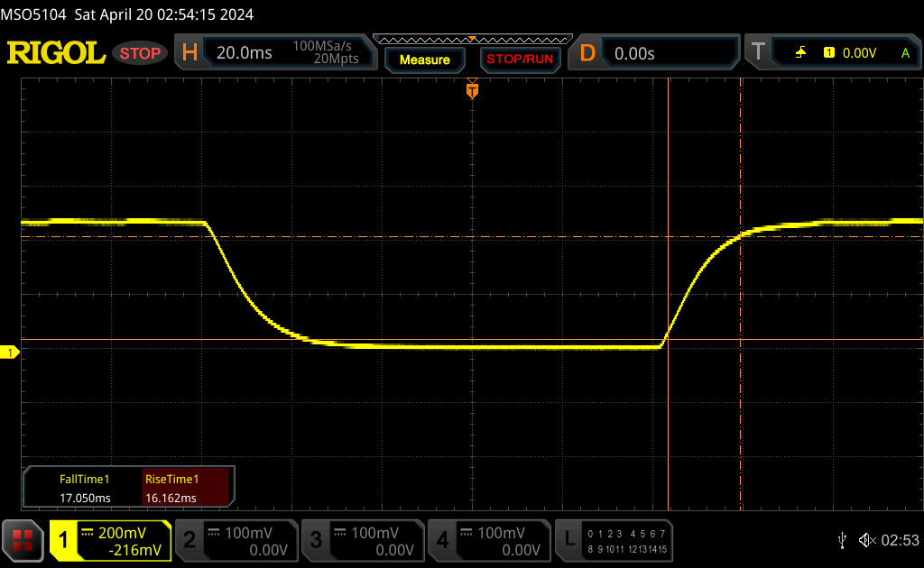The width and height of the screenshot is (924, 568).
Task: Open the 0.00s horizontal delay setting
Action: point(634,53)
